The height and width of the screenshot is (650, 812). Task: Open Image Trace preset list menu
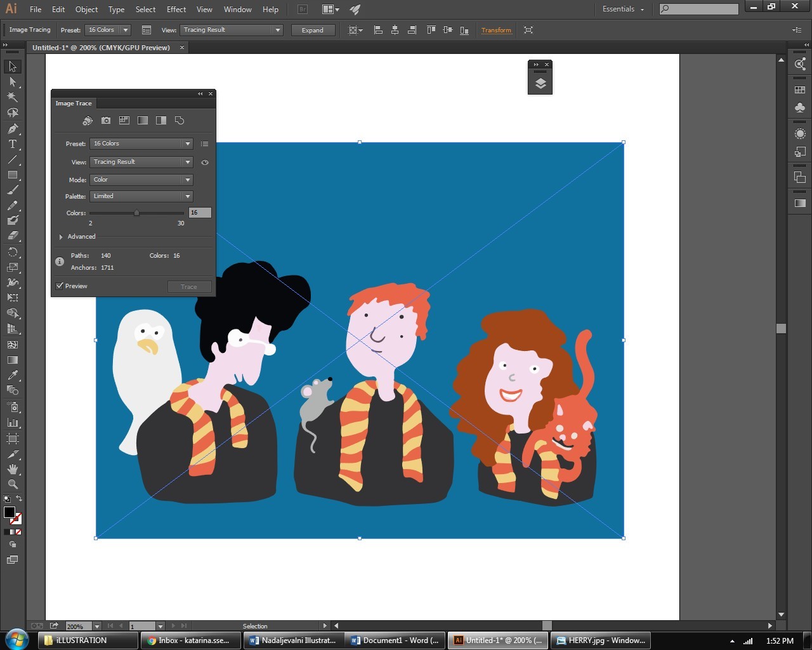204,144
